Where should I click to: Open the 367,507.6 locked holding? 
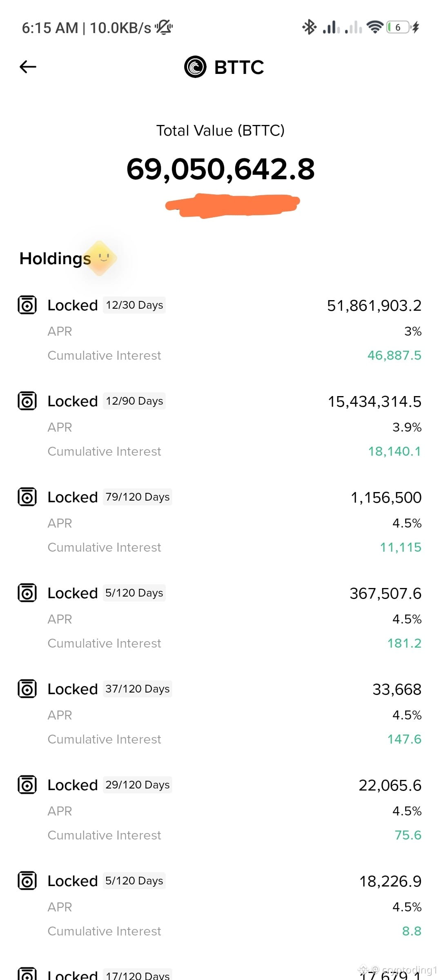[x=220, y=618]
